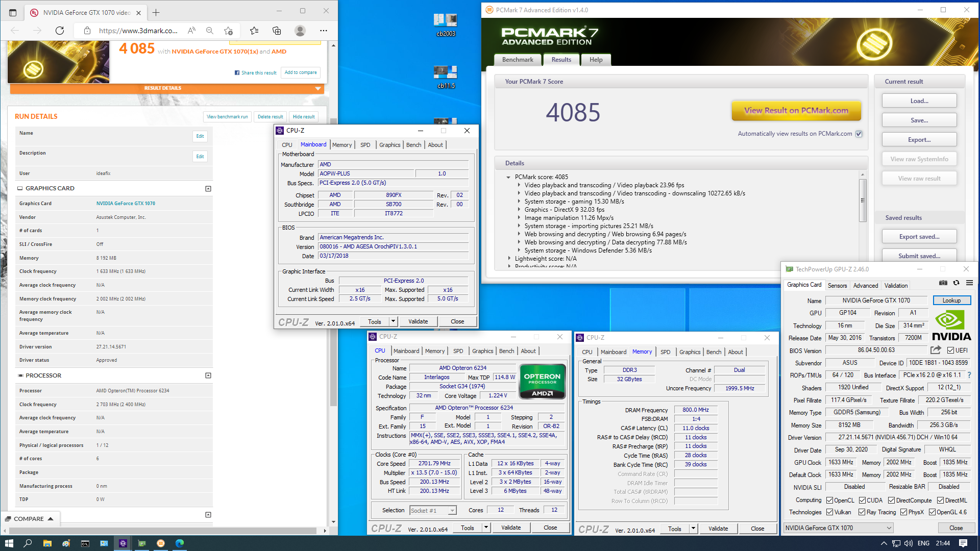Click Add to compare on 3DMark page
This screenshot has height=551, width=980.
pos(301,72)
